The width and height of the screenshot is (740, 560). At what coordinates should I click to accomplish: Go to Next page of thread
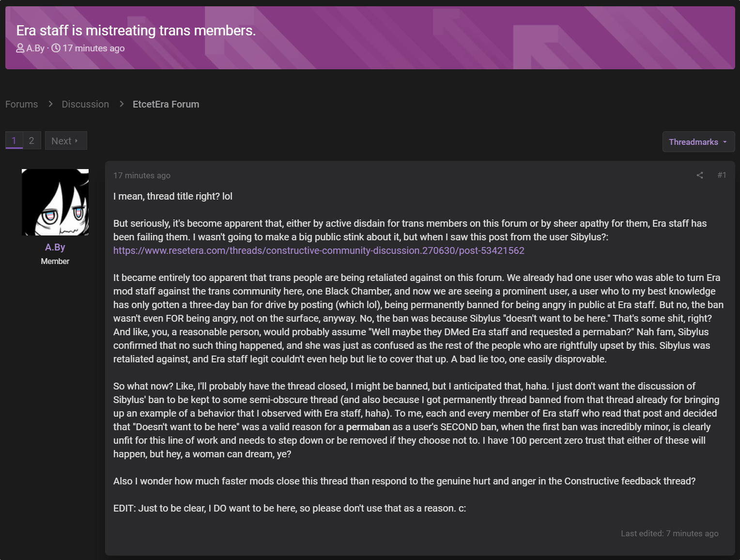tap(66, 140)
